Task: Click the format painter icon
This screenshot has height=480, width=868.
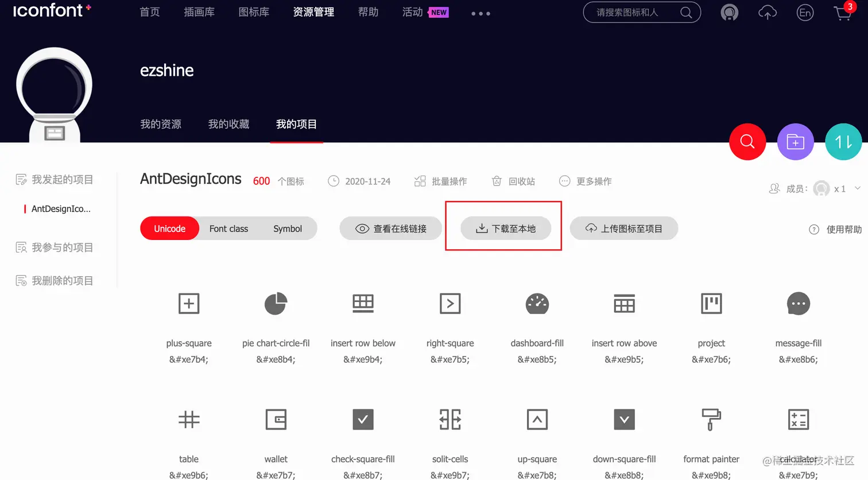Action: [x=711, y=419]
